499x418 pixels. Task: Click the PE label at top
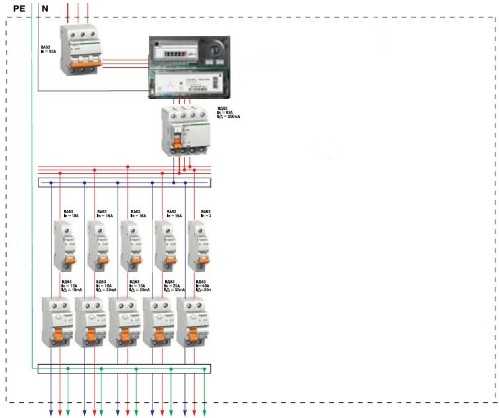click(x=19, y=8)
